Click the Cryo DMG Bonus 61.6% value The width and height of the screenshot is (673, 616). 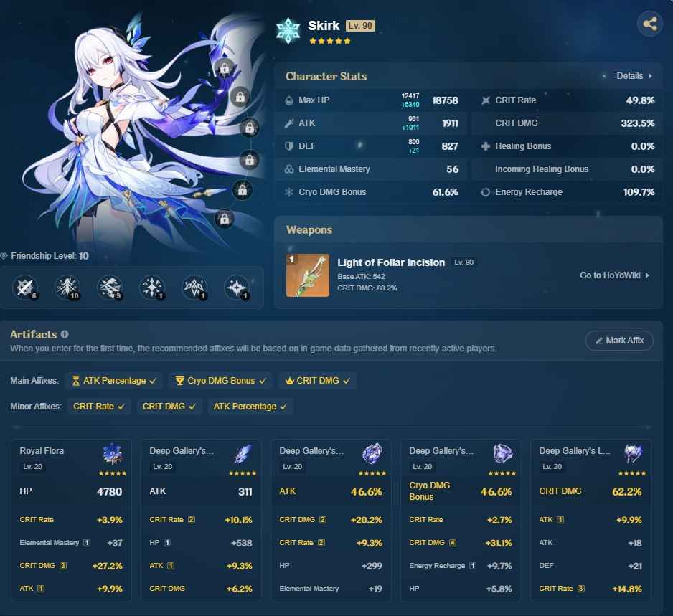(x=445, y=192)
